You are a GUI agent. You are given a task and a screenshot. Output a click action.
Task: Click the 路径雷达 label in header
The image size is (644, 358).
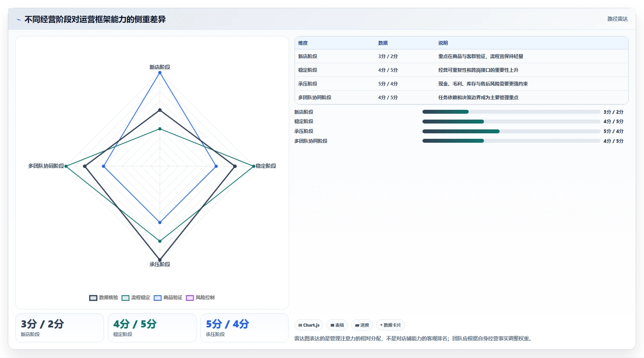click(617, 19)
